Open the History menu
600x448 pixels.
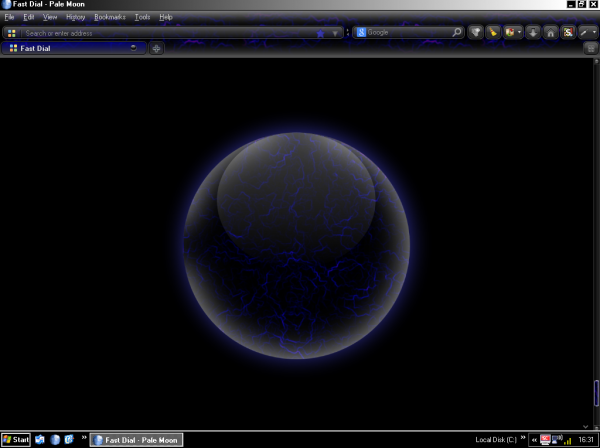(x=76, y=17)
